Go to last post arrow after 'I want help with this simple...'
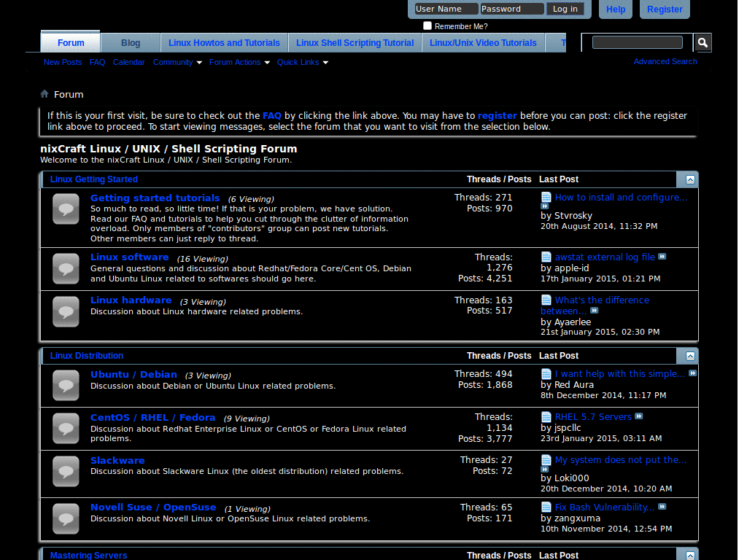The width and height of the screenshot is (747, 560). (693, 373)
